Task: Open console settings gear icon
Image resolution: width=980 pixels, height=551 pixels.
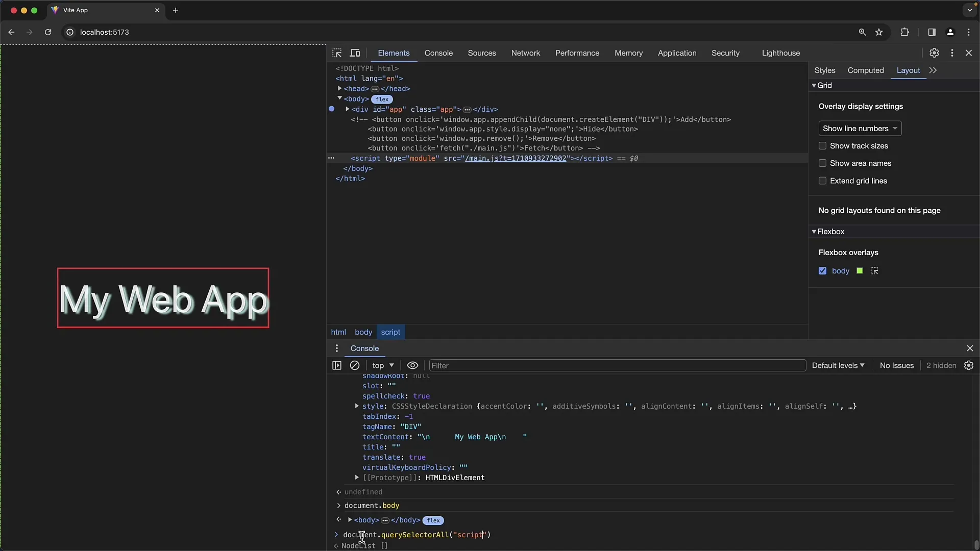Action: [969, 365]
